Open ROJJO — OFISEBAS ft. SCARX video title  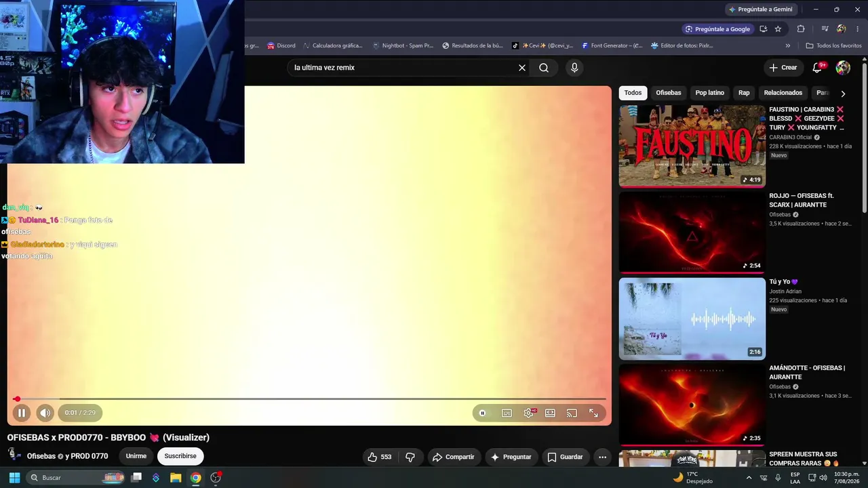click(802, 200)
